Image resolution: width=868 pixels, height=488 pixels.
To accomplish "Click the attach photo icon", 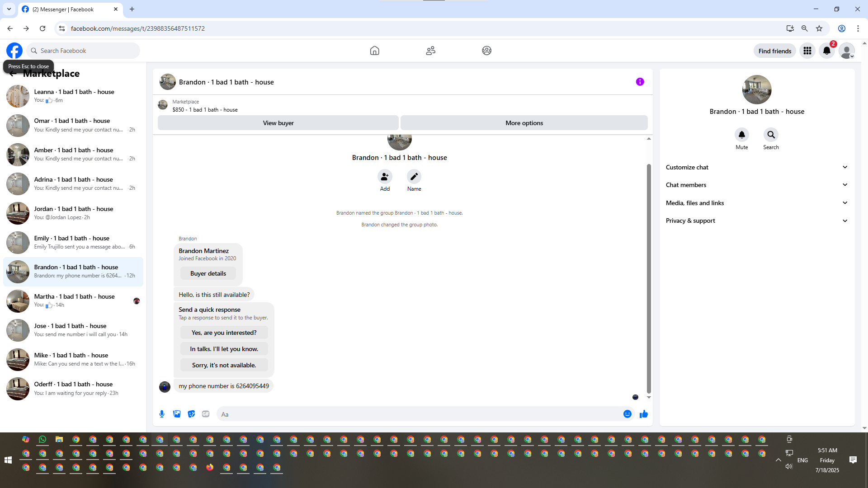I will 177,414.
